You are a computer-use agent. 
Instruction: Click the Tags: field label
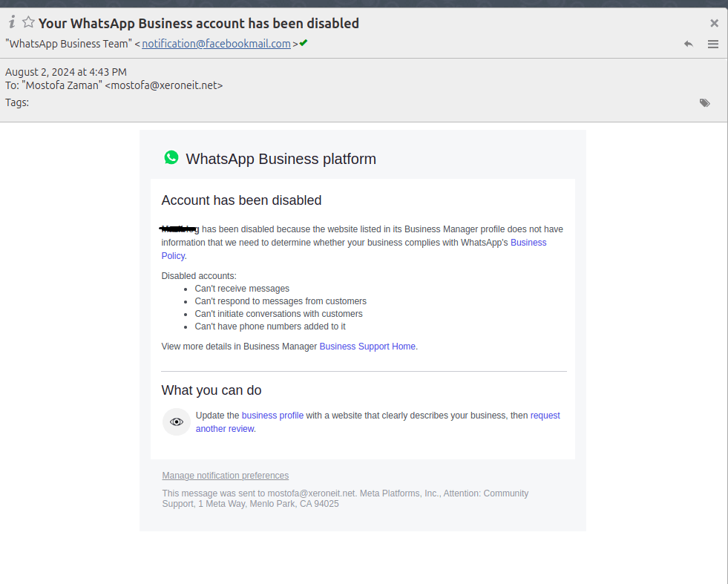[x=17, y=102]
